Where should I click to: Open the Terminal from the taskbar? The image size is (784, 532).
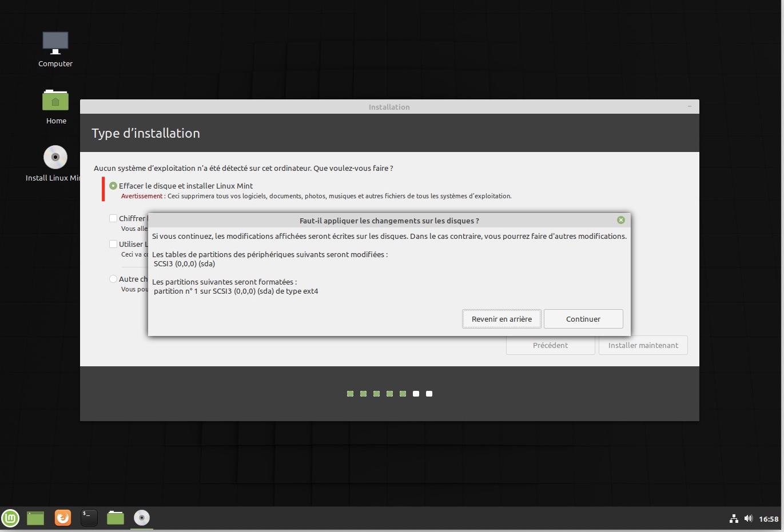click(89, 518)
